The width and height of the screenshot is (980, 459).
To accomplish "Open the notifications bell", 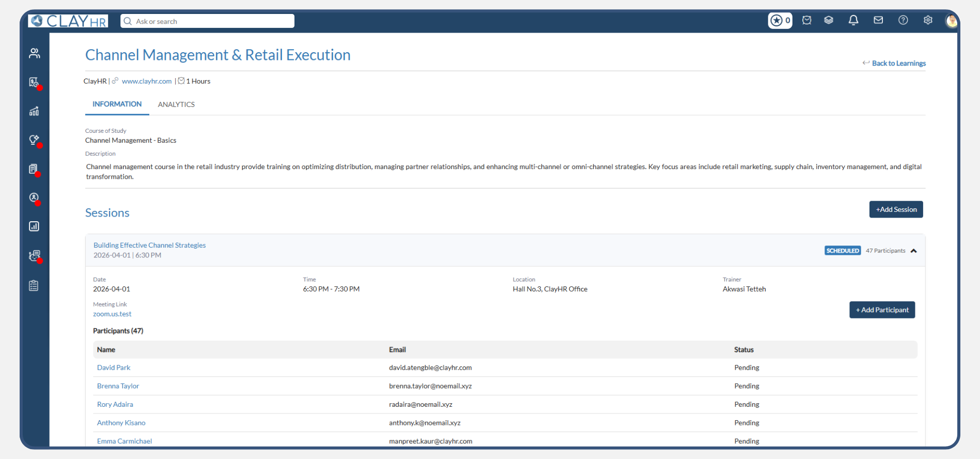I will click(853, 20).
